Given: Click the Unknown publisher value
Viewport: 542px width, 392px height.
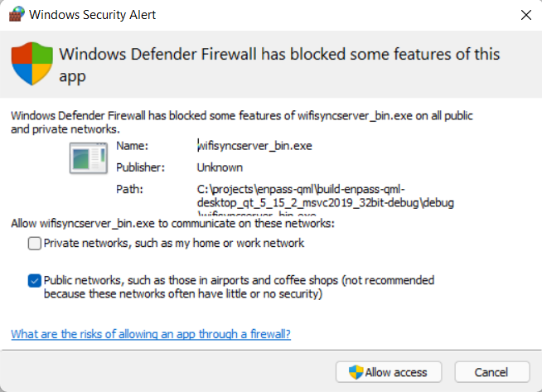Looking at the screenshot, I should pyautogui.click(x=220, y=167).
